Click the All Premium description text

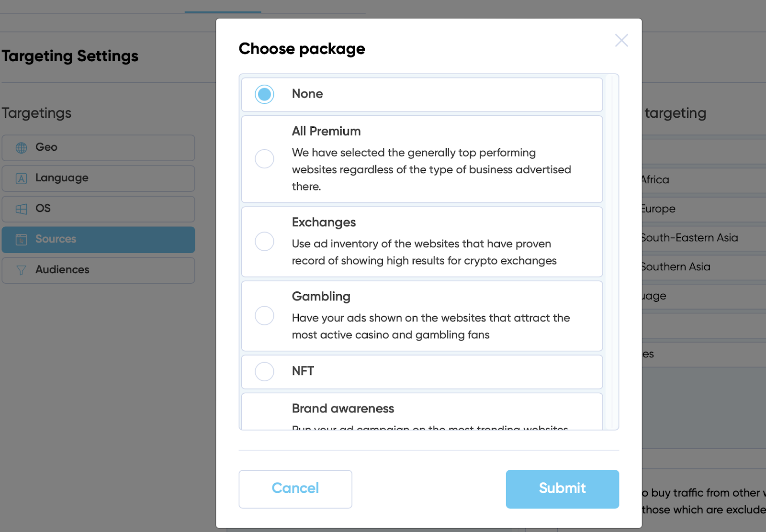431,169
